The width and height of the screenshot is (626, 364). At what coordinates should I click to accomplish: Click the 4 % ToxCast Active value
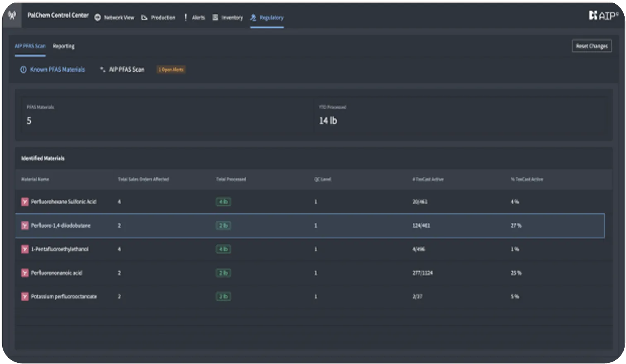coord(515,202)
